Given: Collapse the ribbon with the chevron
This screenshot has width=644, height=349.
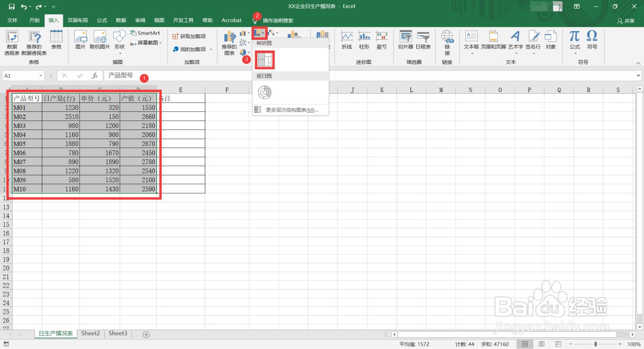Looking at the screenshot, I should pos(638,63).
